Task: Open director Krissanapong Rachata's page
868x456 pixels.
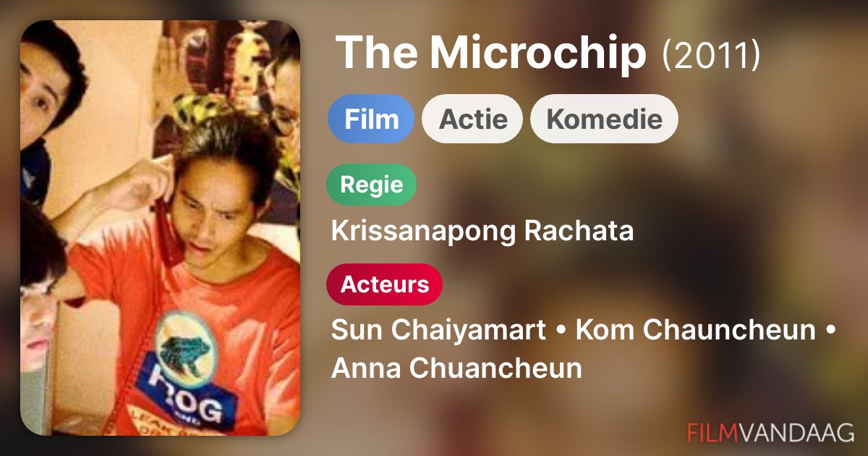Action: [482, 231]
